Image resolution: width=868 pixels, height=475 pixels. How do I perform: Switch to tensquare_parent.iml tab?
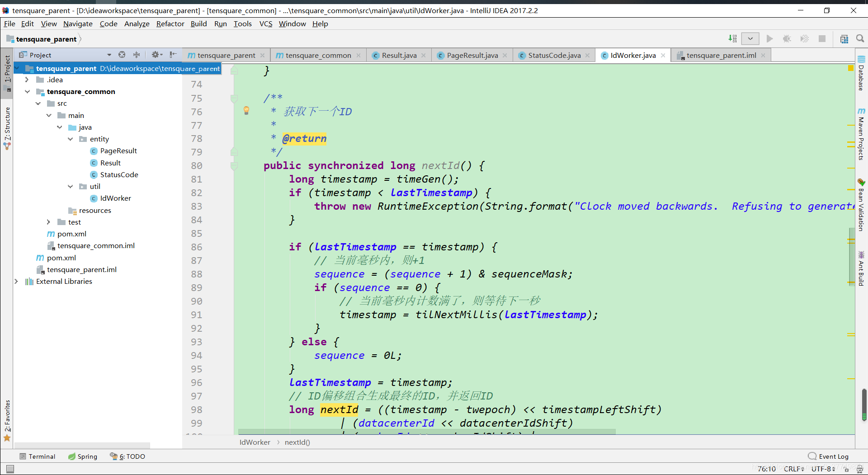(721, 55)
